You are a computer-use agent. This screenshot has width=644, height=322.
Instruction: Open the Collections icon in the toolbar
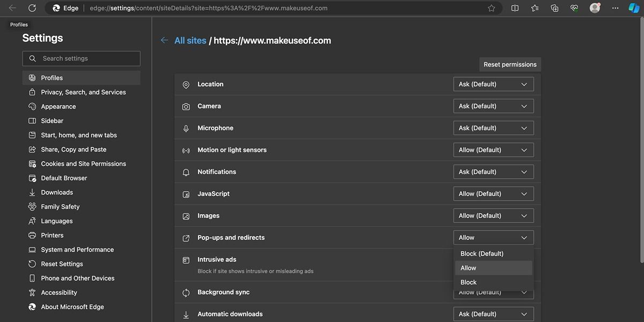pos(554,8)
